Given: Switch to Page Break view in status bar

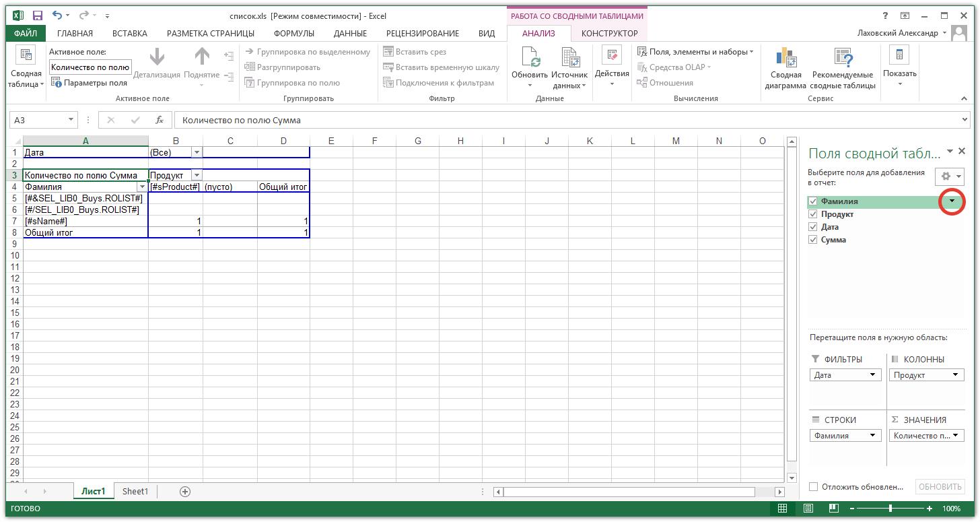Looking at the screenshot, I should point(833,509).
